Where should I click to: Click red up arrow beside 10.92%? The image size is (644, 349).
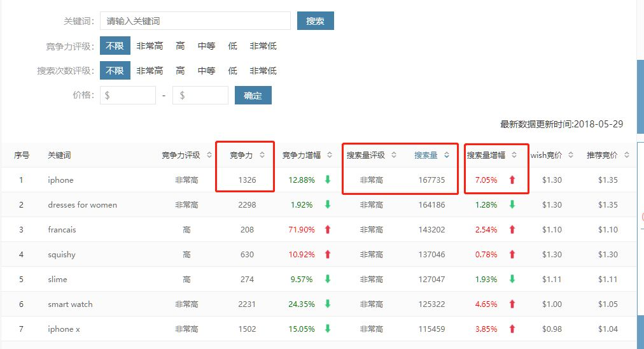tap(328, 254)
